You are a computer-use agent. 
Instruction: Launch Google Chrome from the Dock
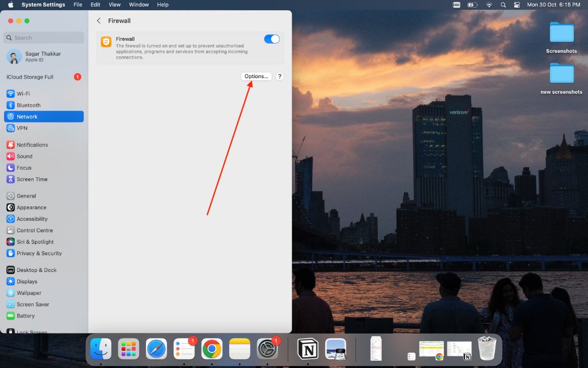click(x=212, y=349)
